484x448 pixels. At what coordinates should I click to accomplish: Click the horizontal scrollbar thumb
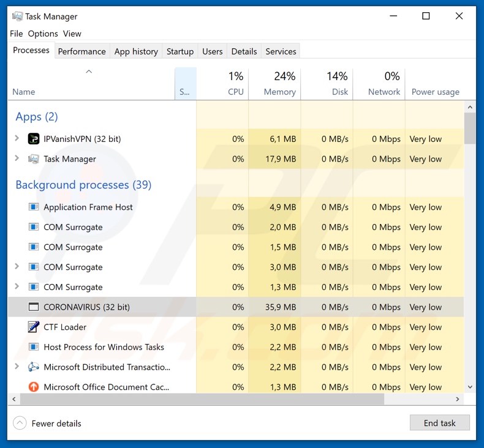pyautogui.click(x=202, y=399)
